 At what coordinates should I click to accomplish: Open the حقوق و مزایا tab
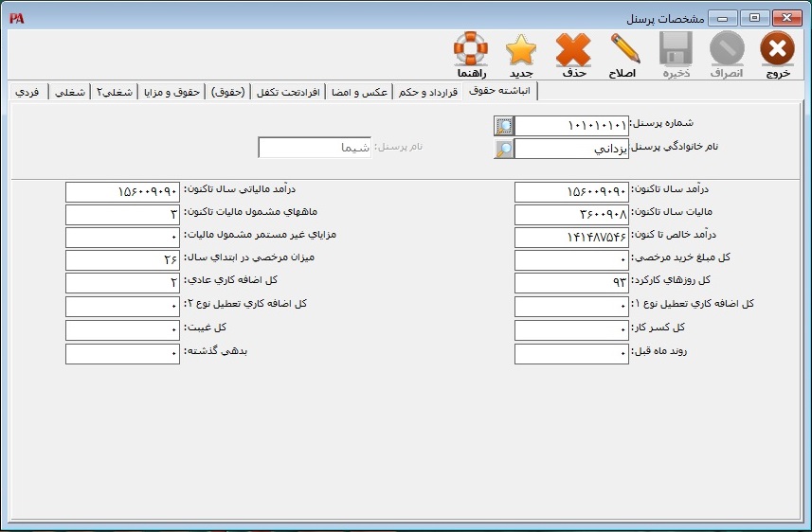pyautogui.click(x=171, y=92)
